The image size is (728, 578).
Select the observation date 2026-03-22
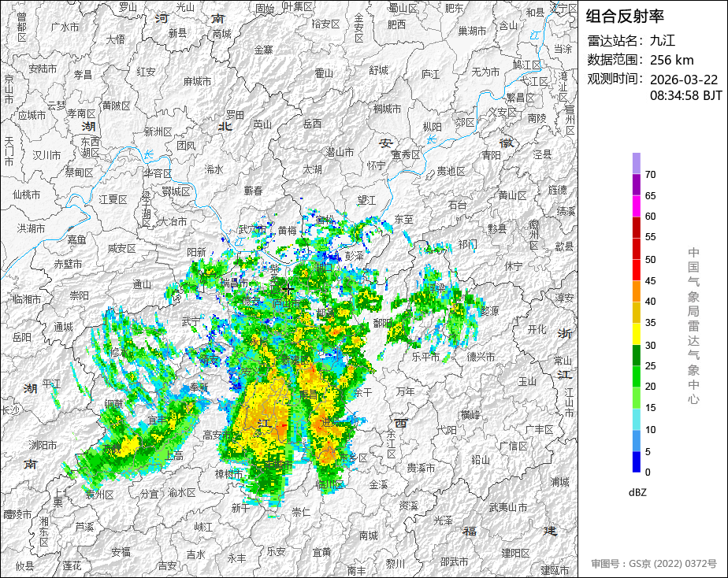[x=683, y=80]
